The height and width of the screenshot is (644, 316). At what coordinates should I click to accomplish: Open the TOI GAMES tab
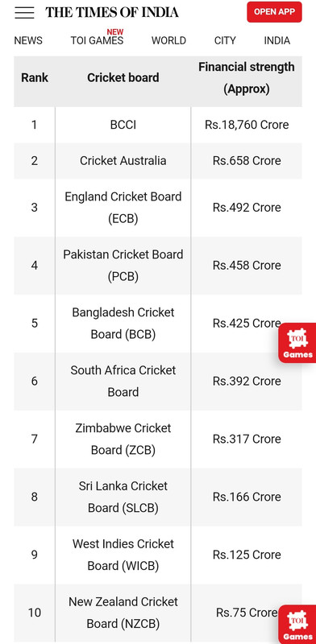coord(97,41)
